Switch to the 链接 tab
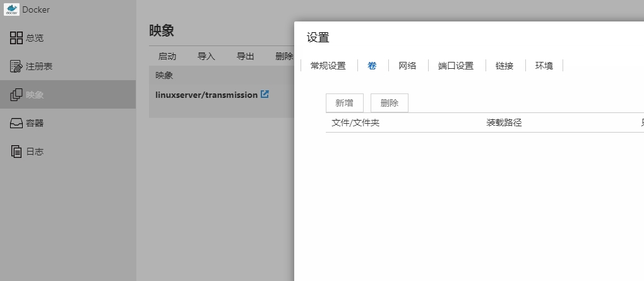 [x=504, y=66]
